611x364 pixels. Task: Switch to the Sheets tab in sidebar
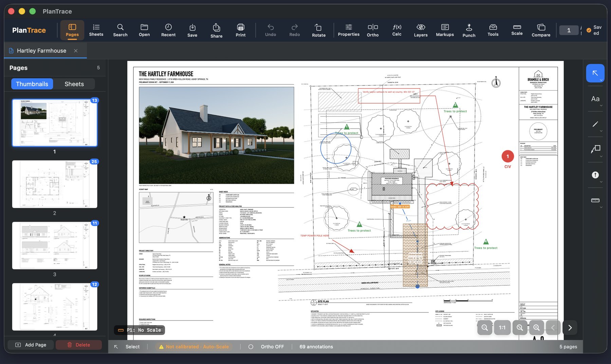click(x=74, y=84)
